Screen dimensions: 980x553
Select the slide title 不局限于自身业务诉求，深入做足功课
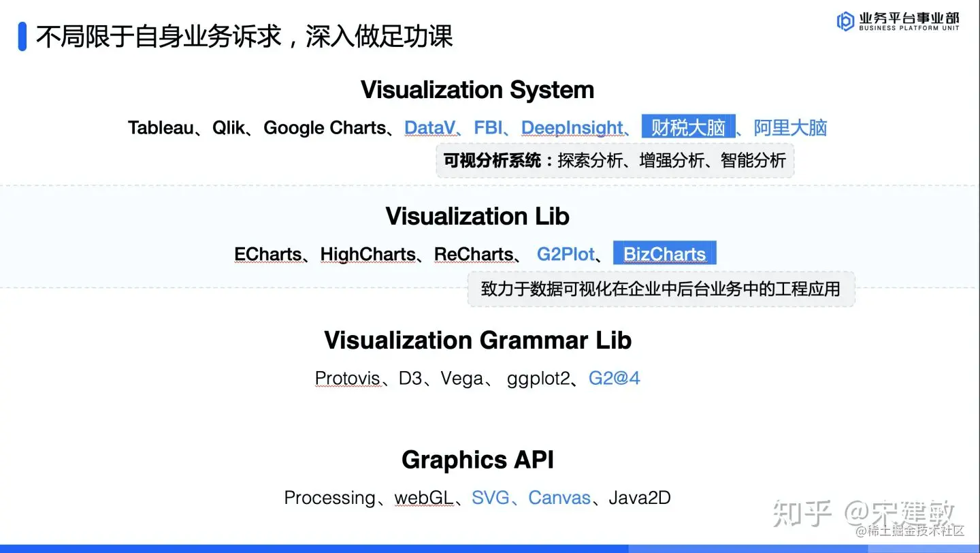[x=244, y=36]
